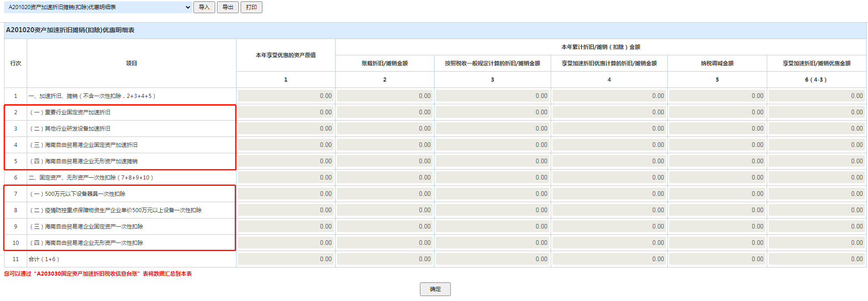Image resolution: width=868 pixels, height=301 pixels.
Task: Click row 3 column 5 纳税调减金额 field
Action: point(717,128)
